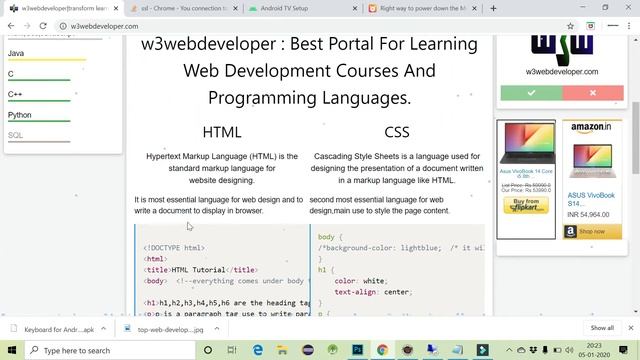The width and height of the screenshot is (640, 360).
Task: Open the C++ course link
Action: point(15,94)
